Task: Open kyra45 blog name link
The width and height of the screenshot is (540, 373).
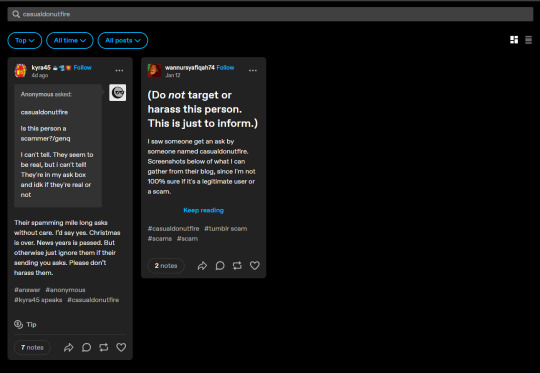Action: tap(41, 68)
